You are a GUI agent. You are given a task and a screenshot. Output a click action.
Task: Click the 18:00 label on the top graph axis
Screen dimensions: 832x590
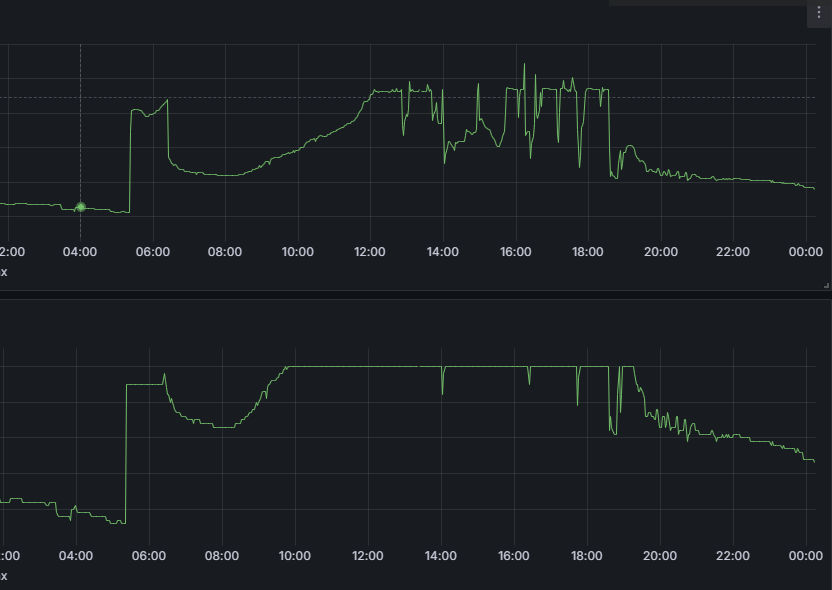click(588, 252)
